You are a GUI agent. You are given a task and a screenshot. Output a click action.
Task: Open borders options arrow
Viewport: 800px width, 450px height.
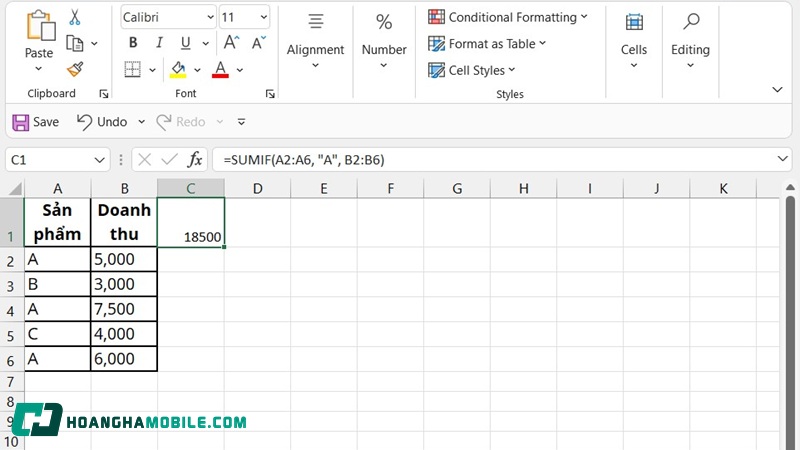click(x=152, y=70)
